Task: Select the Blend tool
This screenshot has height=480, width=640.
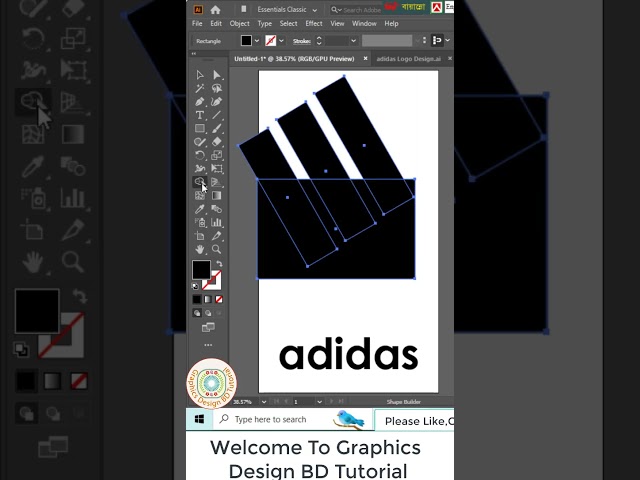Action: pyautogui.click(x=217, y=209)
